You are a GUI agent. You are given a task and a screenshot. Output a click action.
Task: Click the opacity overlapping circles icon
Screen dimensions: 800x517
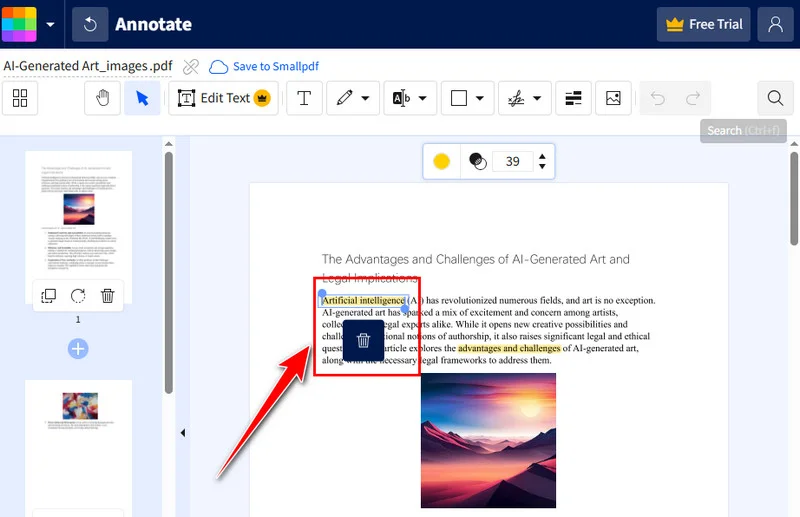point(478,161)
